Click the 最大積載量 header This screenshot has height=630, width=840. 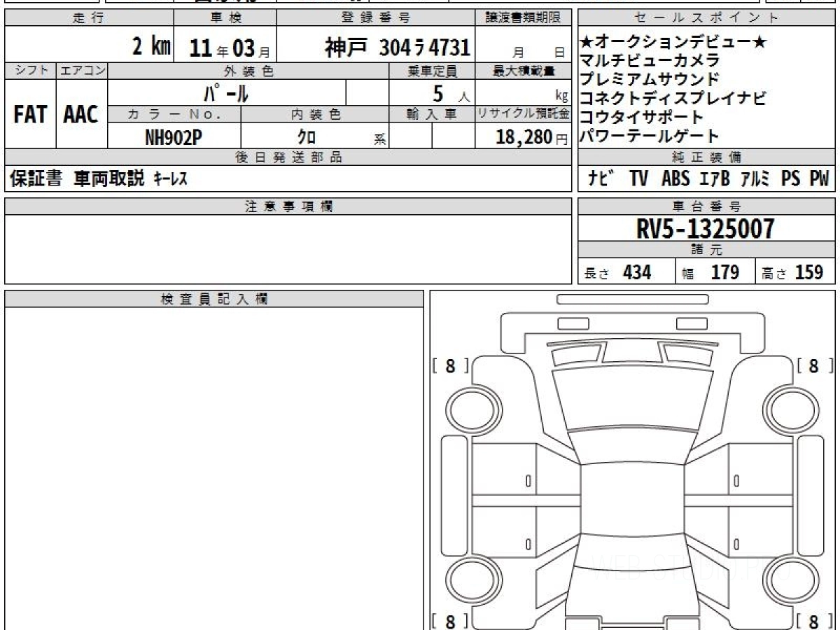coord(524,71)
